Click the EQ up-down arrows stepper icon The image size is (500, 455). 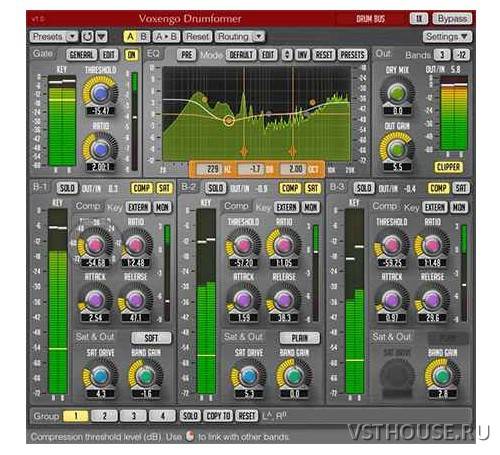pos(287,54)
